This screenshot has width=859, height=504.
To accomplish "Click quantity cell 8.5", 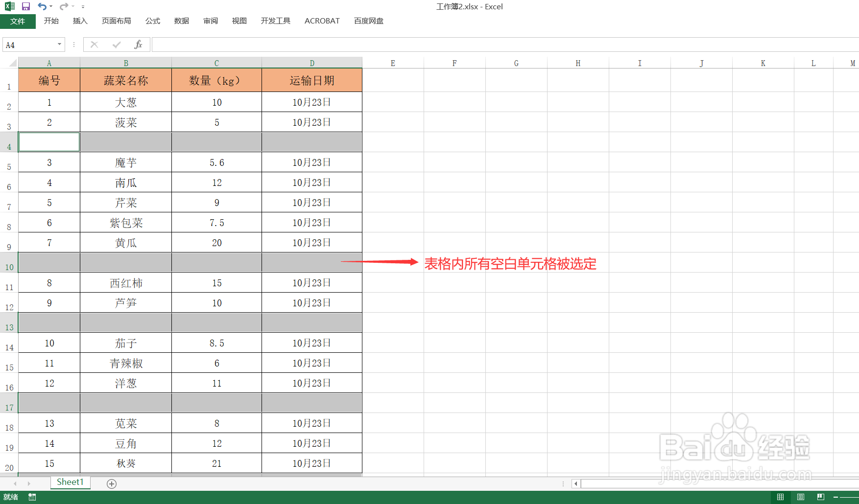I will pyautogui.click(x=216, y=343).
